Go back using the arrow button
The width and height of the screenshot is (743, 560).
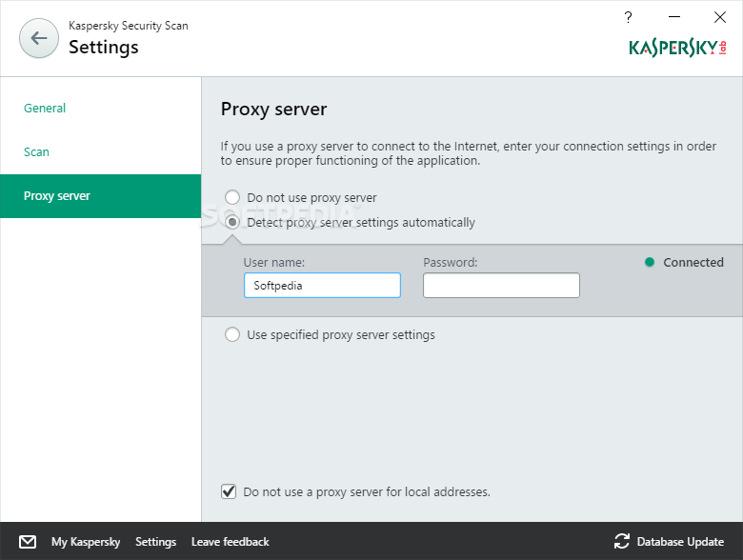point(39,38)
